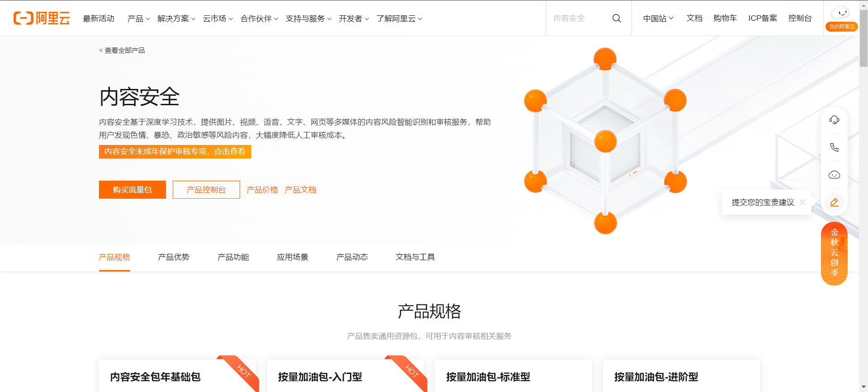
Task: Expand the 支持与服务 dropdown menu
Action: click(x=308, y=19)
